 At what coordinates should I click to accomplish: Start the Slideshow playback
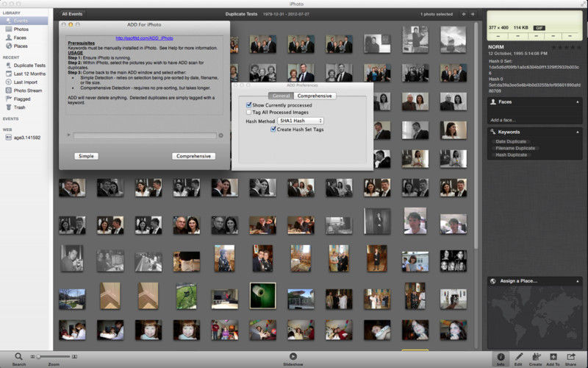coord(293,356)
